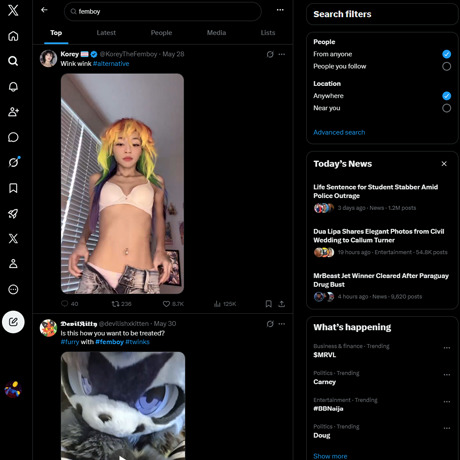Open more menu on Korey's post
Viewport: 460px width, 460px height.
(282, 54)
